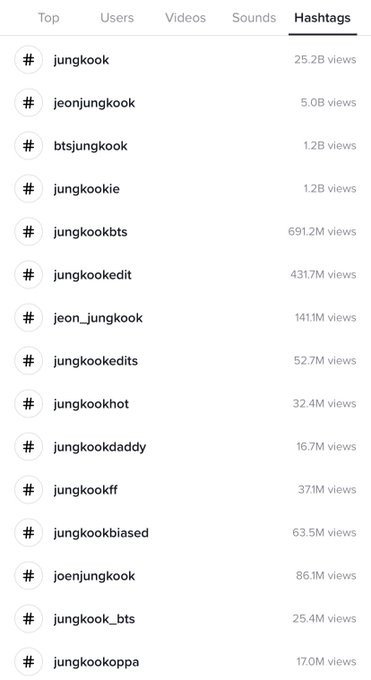The height and width of the screenshot is (680, 371).
Task: Open the jungkookbiased hashtag
Action: (185, 533)
